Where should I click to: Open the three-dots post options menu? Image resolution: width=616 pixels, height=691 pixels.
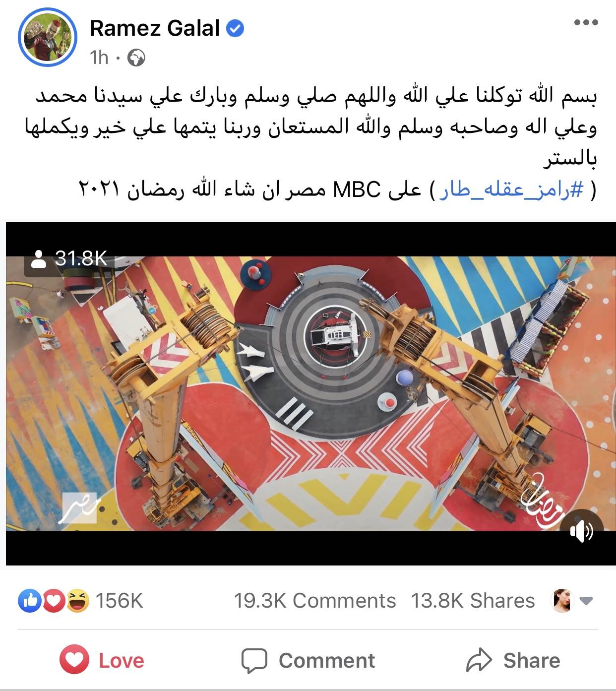point(586,22)
